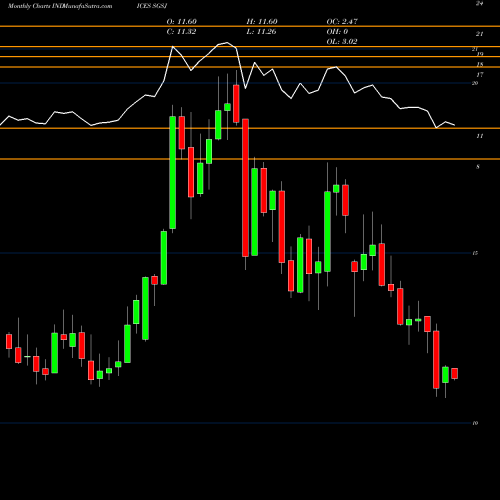Select the close value 'C: 11.32'
500x500 pixels.
tap(181, 32)
